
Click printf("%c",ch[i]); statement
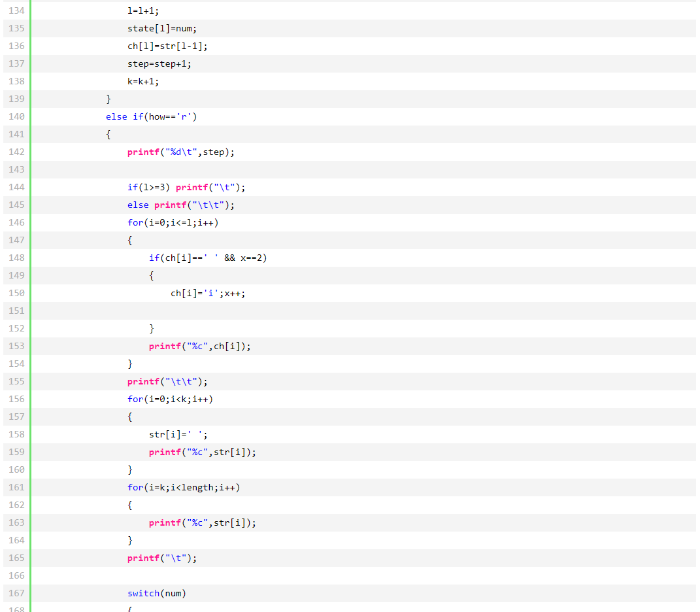coord(199,346)
